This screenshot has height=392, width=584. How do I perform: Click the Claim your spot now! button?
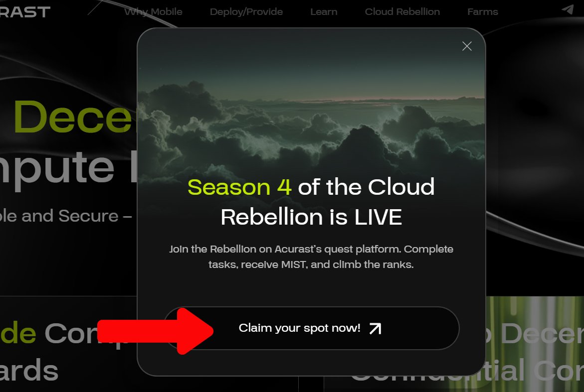tap(311, 328)
